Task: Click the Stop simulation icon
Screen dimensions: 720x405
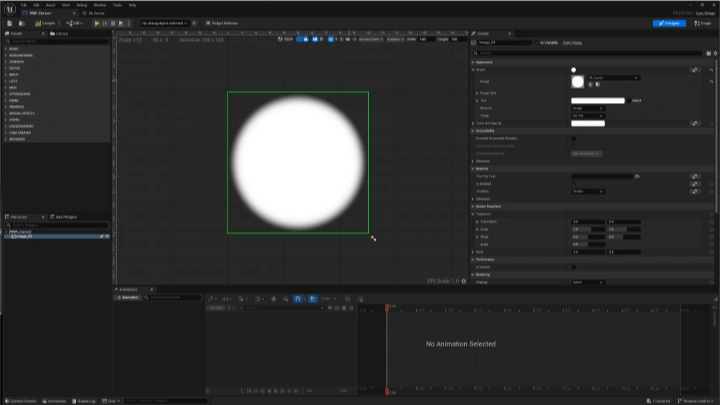Action: click(113, 23)
